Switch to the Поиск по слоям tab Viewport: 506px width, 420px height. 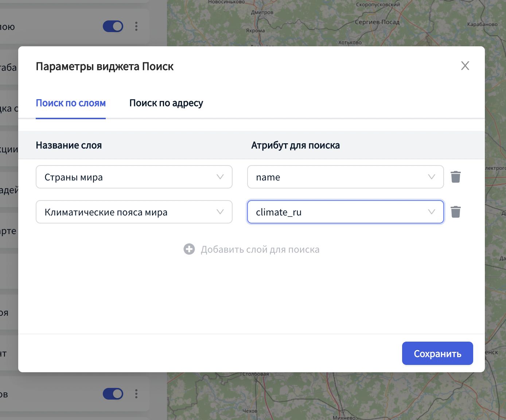point(71,103)
